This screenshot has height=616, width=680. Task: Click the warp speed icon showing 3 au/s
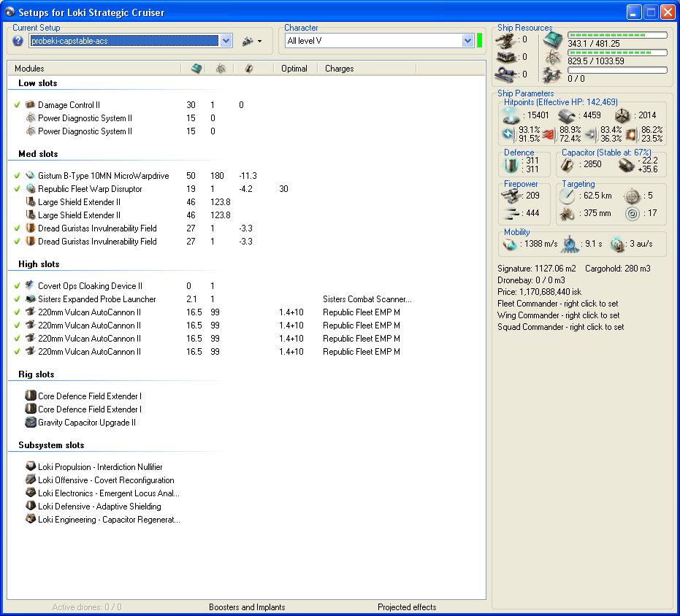point(617,245)
